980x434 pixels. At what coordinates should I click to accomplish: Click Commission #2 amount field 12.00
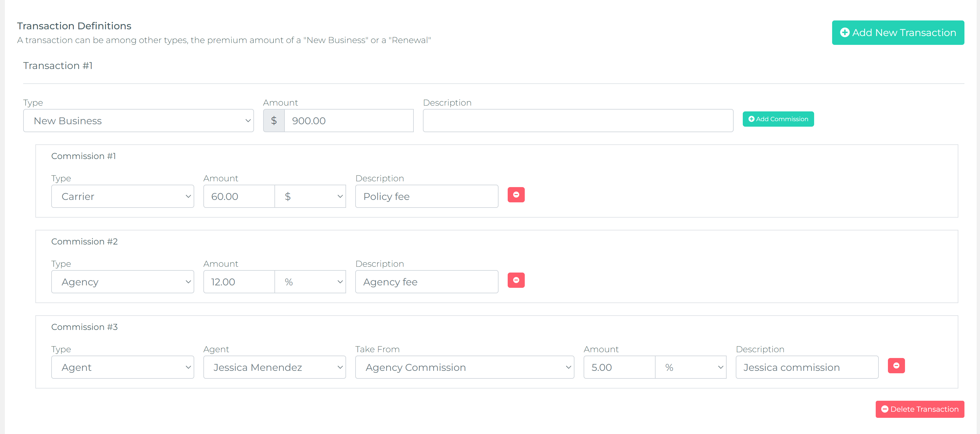239,282
